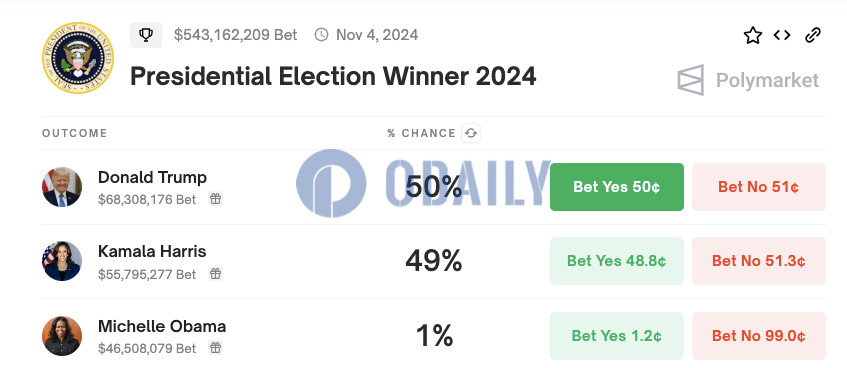847x368 pixels.
Task: Click gift icon beside Kamala Harris bet
Action: pyautogui.click(x=216, y=273)
